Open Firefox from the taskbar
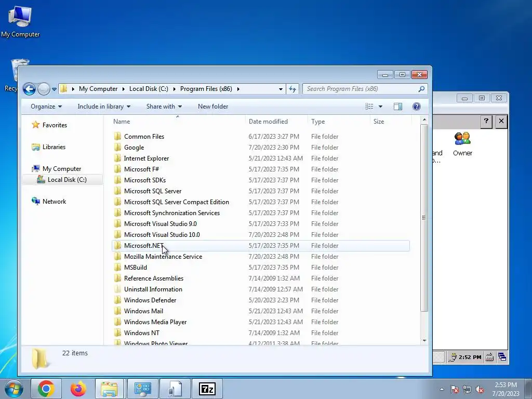The height and width of the screenshot is (399, 532). [x=78, y=389]
